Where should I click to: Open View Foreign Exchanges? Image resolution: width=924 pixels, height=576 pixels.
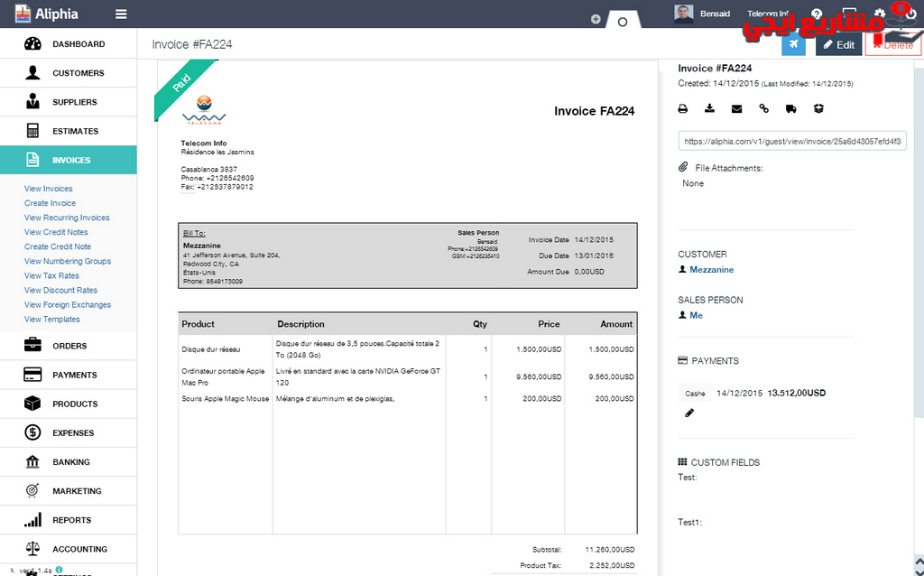(x=68, y=305)
